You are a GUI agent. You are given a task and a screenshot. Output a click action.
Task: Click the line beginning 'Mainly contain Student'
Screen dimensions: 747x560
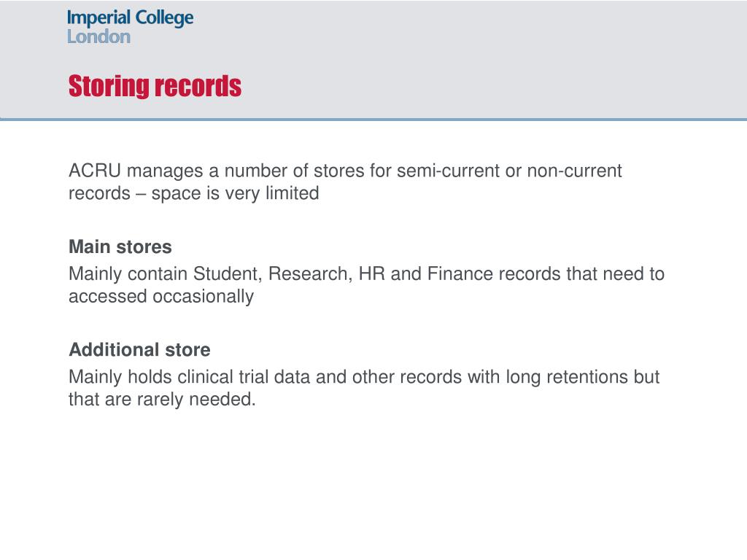(x=366, y=274)
